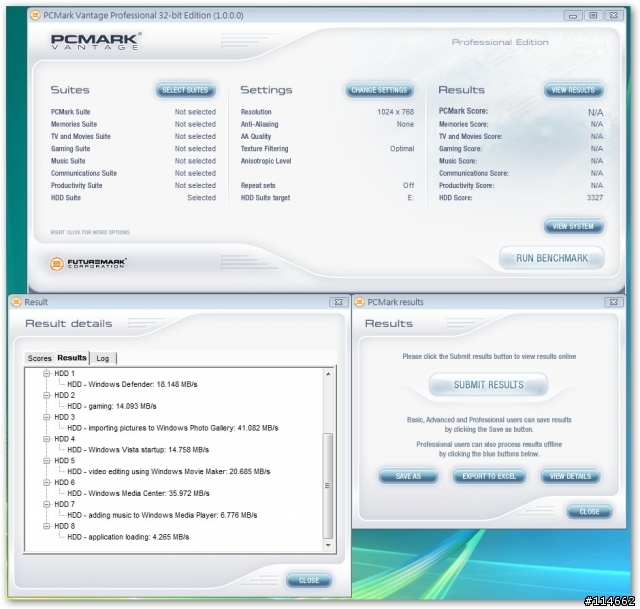Click the HDD Score value 3327

[595, 198]
